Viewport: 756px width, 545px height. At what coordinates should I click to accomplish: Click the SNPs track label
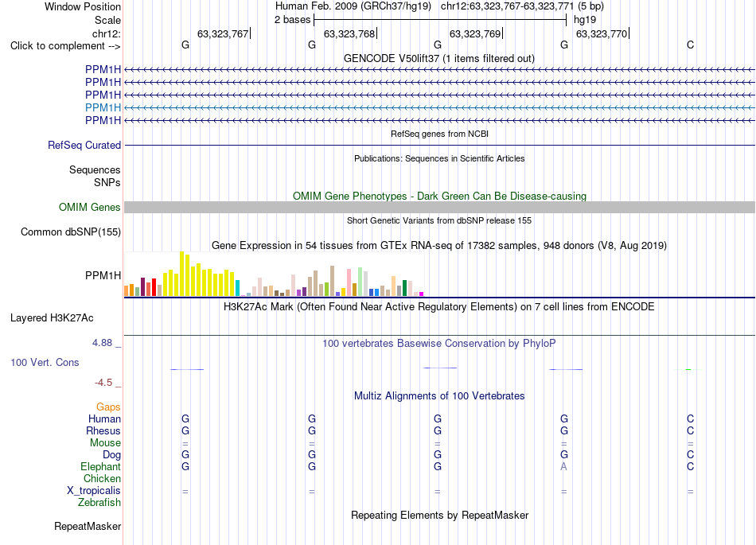(107, 182)
